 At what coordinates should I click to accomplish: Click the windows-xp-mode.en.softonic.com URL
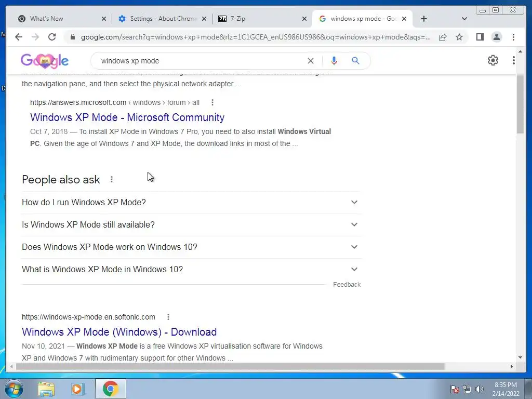pos(88,317)
